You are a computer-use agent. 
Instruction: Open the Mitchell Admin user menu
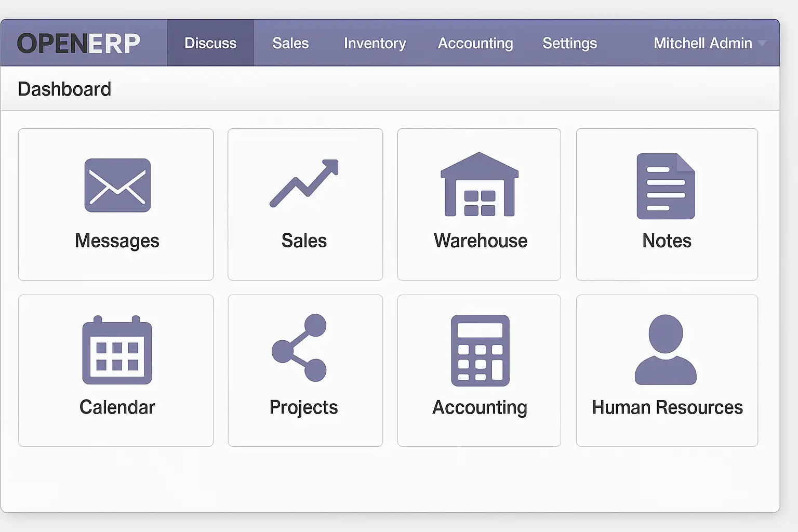click(x=702, y=44)
